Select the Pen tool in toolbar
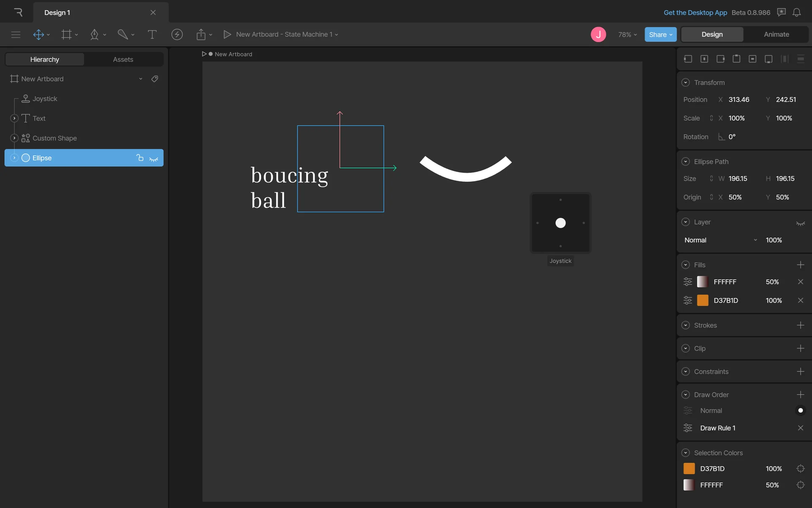Screen dimensions: 812x508 coord(94,34)
